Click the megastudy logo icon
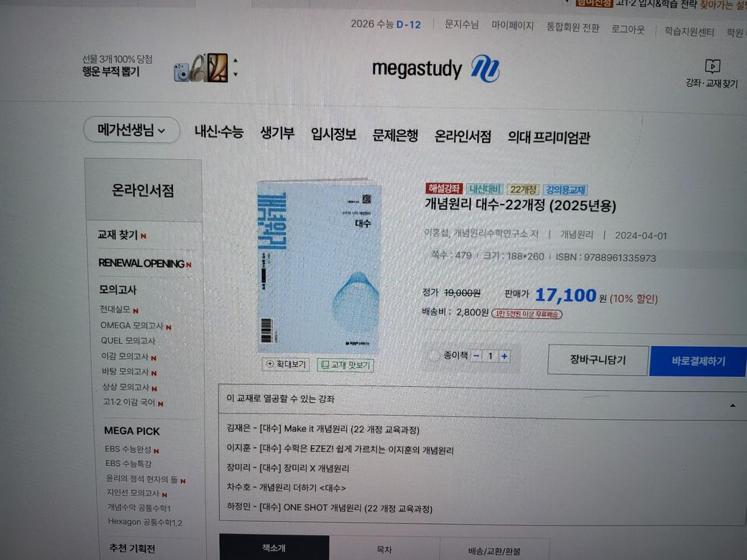This screenshot has height=560, width=747. tap(485, 69)
